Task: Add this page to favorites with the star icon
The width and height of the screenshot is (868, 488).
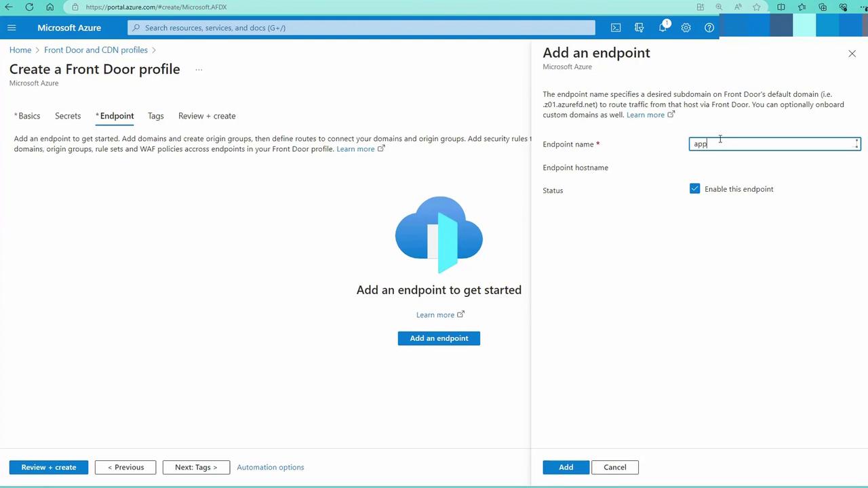Action: (757, 7)
